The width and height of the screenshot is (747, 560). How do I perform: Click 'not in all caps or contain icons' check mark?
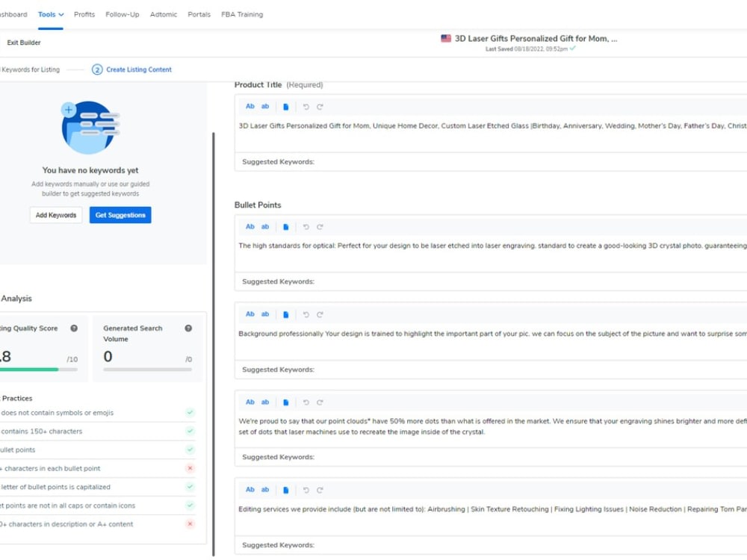point(190,505)
